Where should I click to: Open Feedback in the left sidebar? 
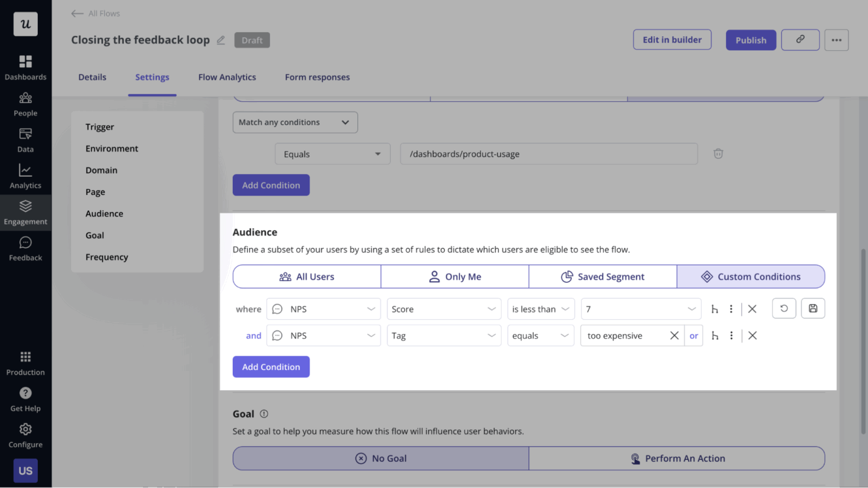tap(25, 249)
